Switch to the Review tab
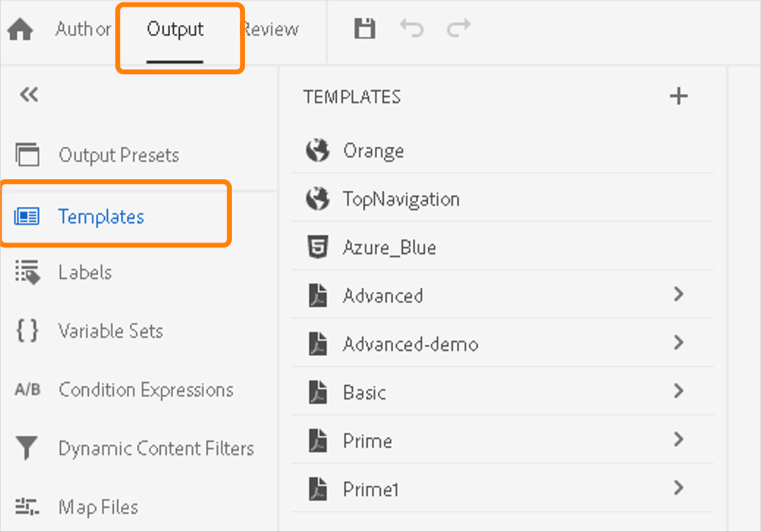This screenshot has height=532, width=761. pos(272,29)
